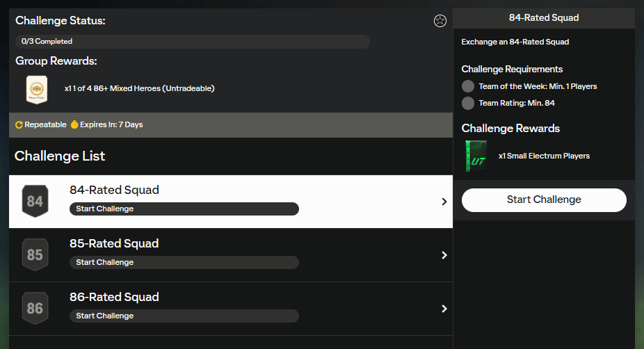Click Start Challenge bar under 86-Rated Squad
644x349 pixels.
point(184,316)
